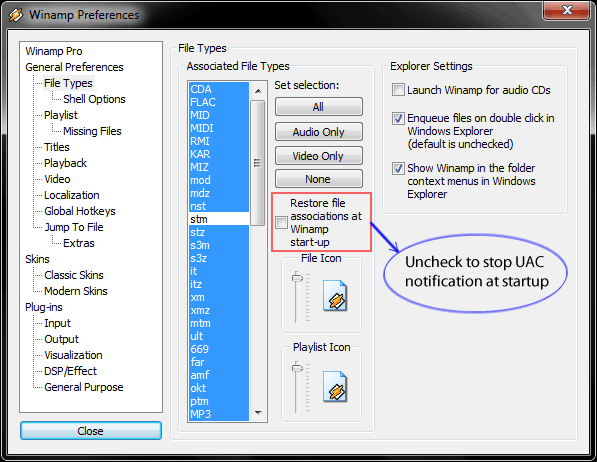Screen dimensions: 597x462
Task: Select the stm file type entry
Action: coord(219,219)
